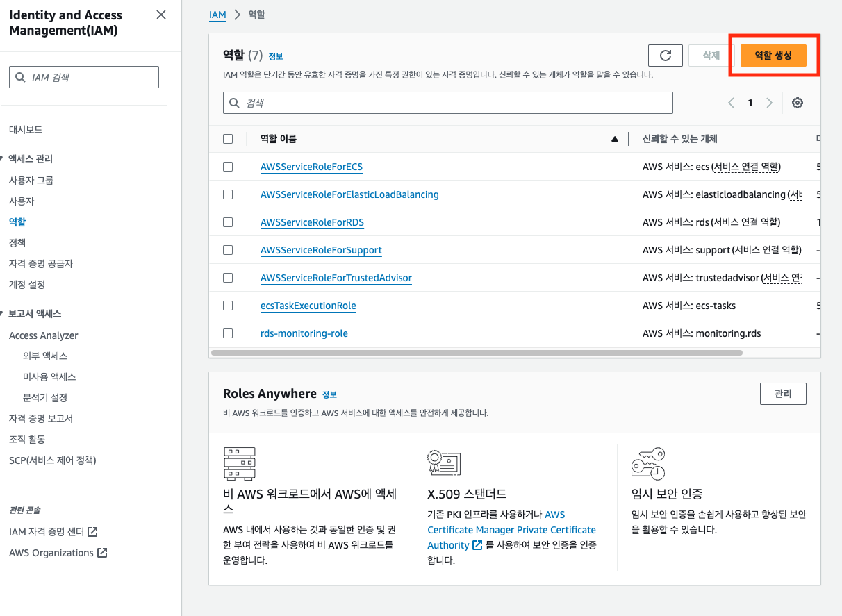This screenshot has width=842, height=616.
Task: Open table preferences gear icon
Action: [798, 103]
